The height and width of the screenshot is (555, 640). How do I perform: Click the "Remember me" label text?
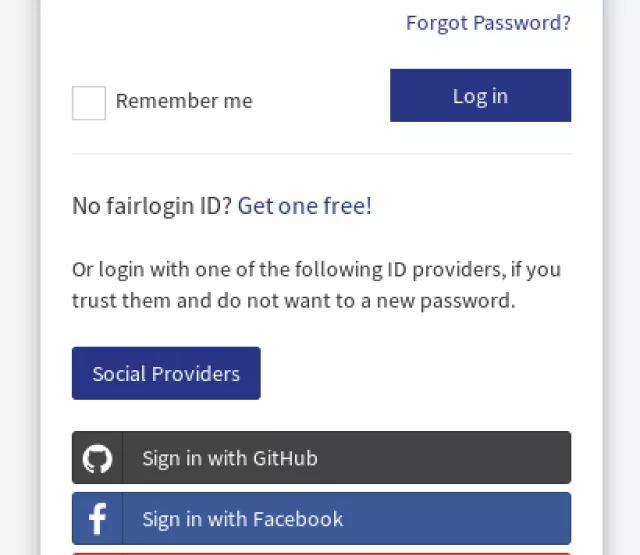click(x=184, y=101)
